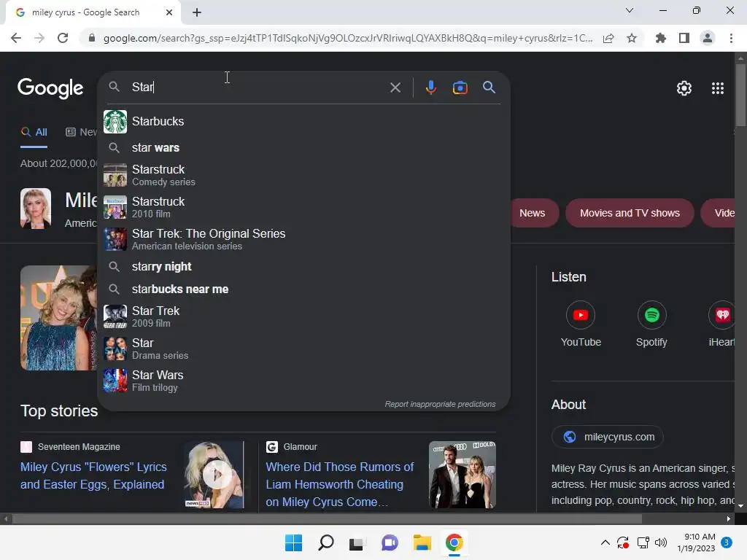Select the Starbucks suggestion
Viewport: 747px width, 560px height.
pos(303,122)
